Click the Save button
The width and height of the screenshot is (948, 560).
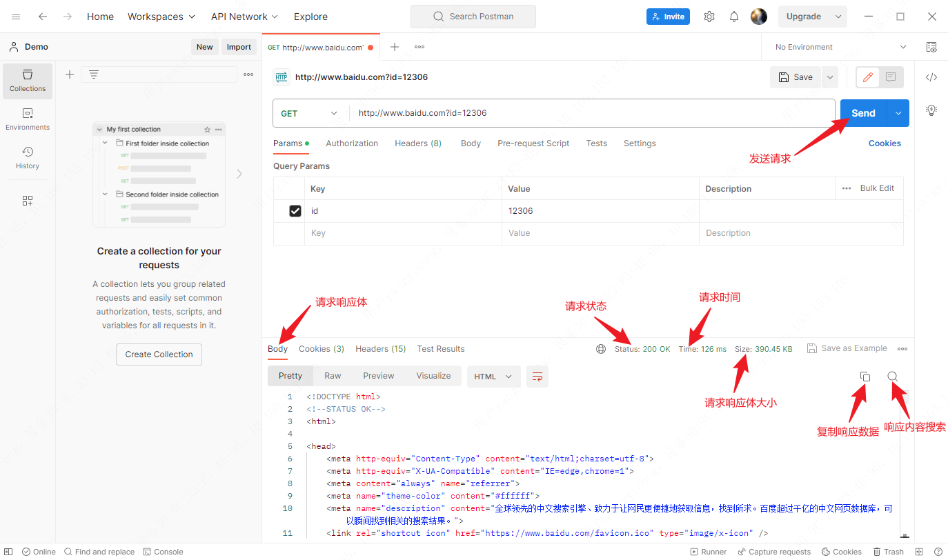coord(796,77)
